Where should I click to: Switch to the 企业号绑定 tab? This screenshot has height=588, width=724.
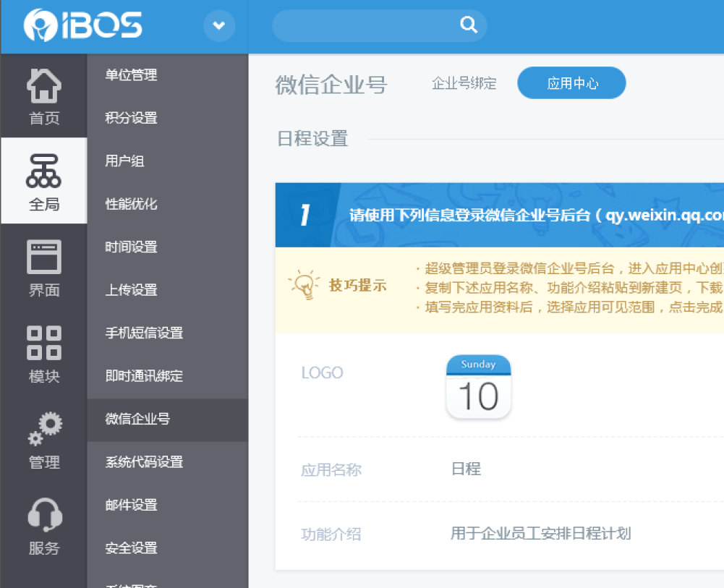coord(464,84)
